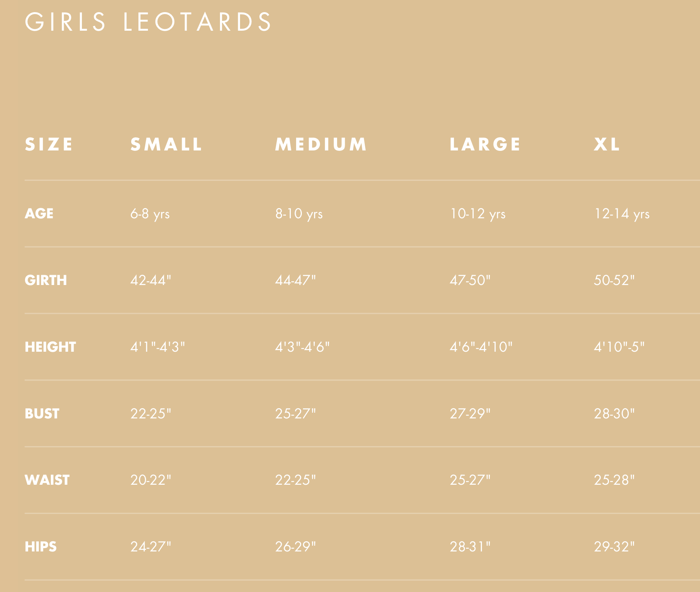Click the 47-50" large girth value
The image size is (700, 592).
[x=470, y=280]
